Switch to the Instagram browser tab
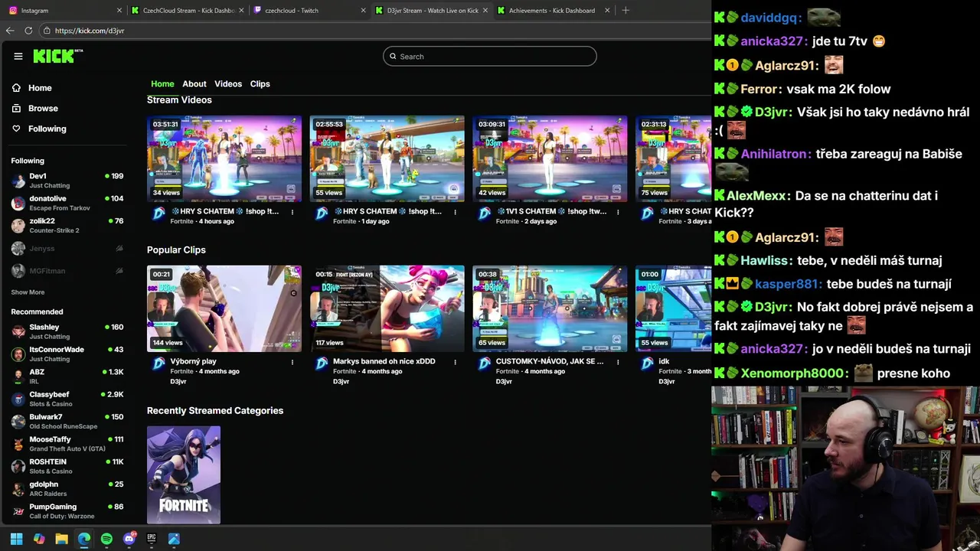This screenshot has width=980, height=551. (64, 11)
